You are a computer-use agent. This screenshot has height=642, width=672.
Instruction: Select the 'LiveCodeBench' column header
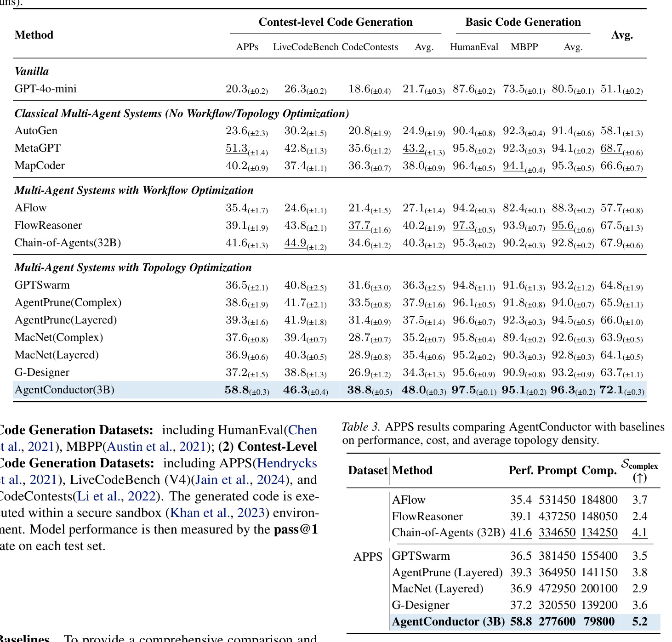coord(306,47)
